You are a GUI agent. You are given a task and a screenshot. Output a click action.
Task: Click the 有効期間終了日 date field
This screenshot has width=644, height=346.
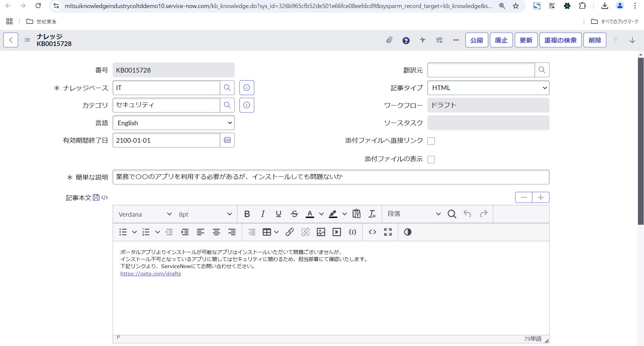pos(166,140)
